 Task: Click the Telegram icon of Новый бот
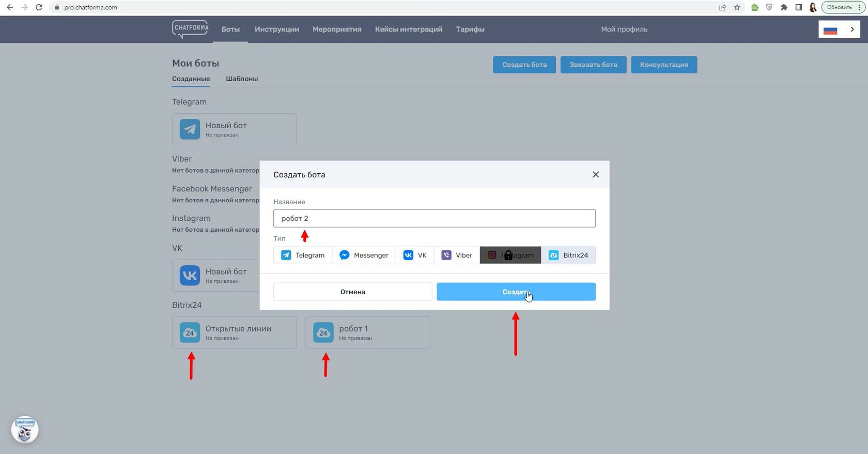pos(190,129)
